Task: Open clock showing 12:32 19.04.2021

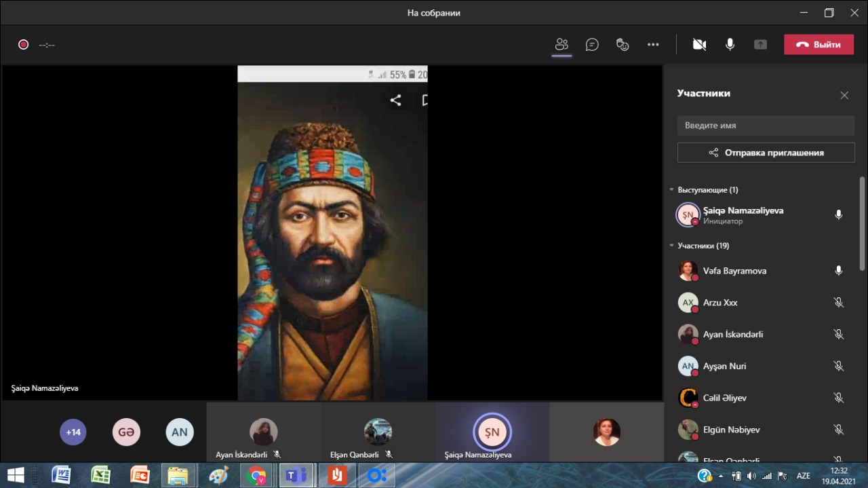Action: (840, 476)
